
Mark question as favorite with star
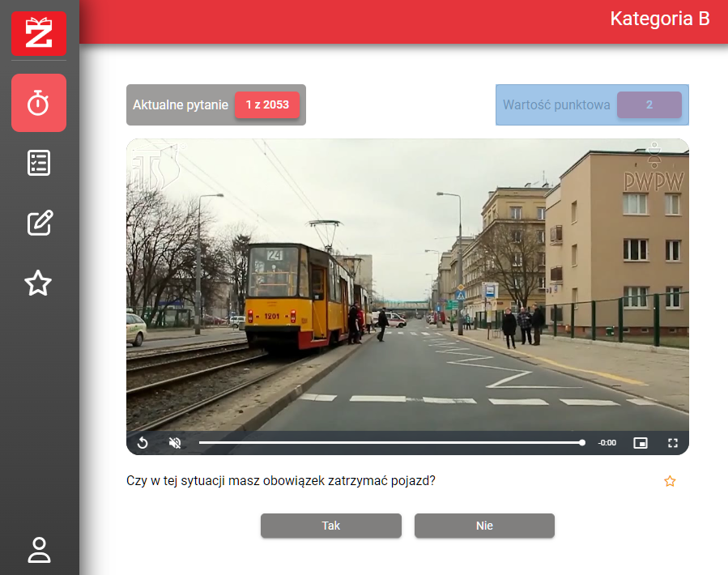click(x=670, y=481)
